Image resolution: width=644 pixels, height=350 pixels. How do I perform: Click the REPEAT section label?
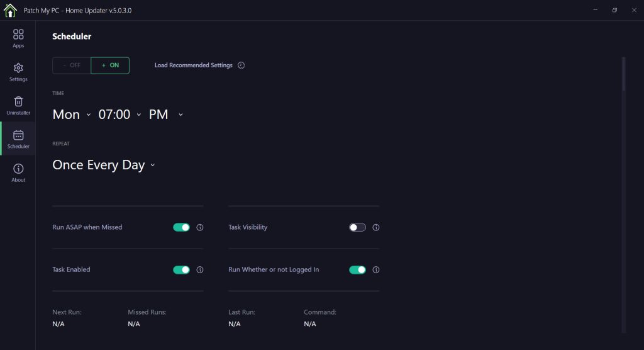pos(61,144)
